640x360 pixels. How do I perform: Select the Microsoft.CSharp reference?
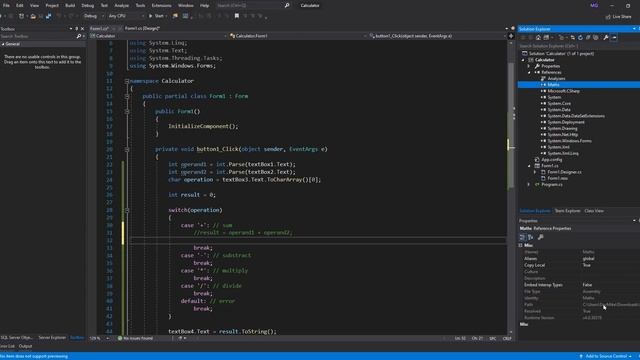pos(563,91)
